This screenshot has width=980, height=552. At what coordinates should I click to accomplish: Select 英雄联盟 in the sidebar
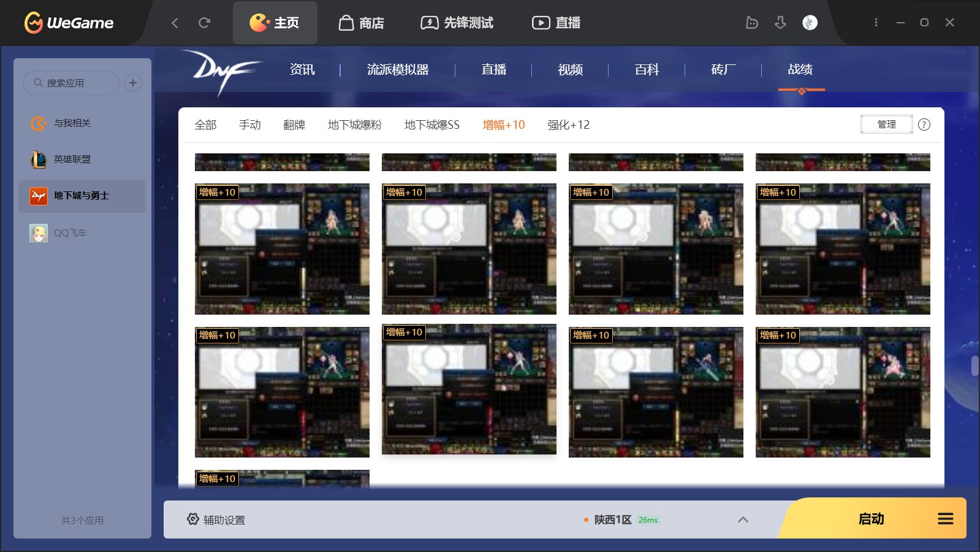tap(82, 159)
